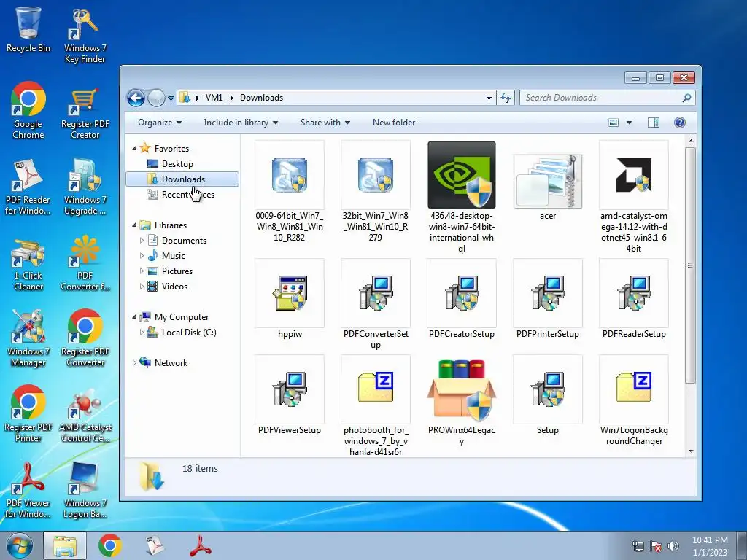The image size is (747, 560).
Task: Select the 0009-64bit_Win7 installer file
Action: pos(290,192)
